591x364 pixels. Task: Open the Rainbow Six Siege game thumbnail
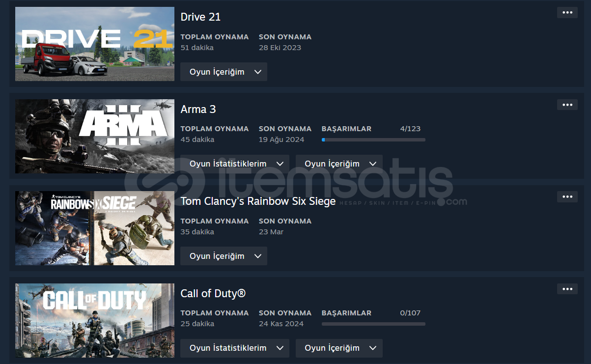pos(95,228)
